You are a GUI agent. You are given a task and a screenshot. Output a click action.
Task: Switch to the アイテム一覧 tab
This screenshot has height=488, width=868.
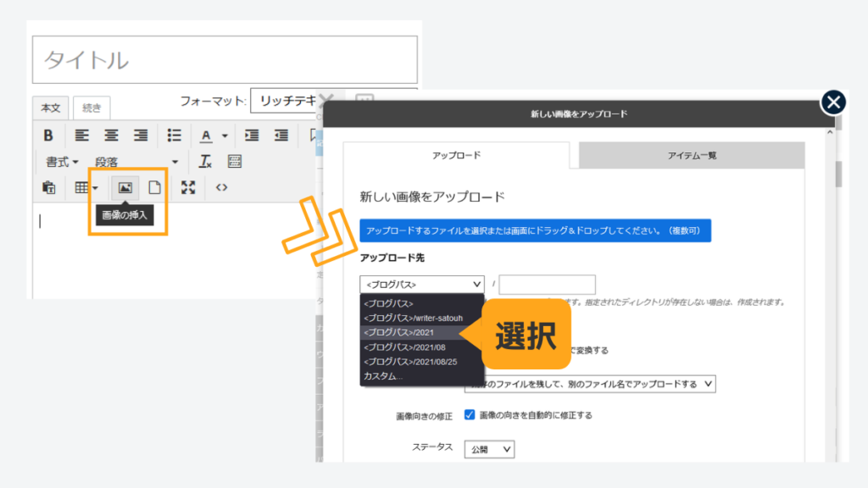[x=692, y=155]
